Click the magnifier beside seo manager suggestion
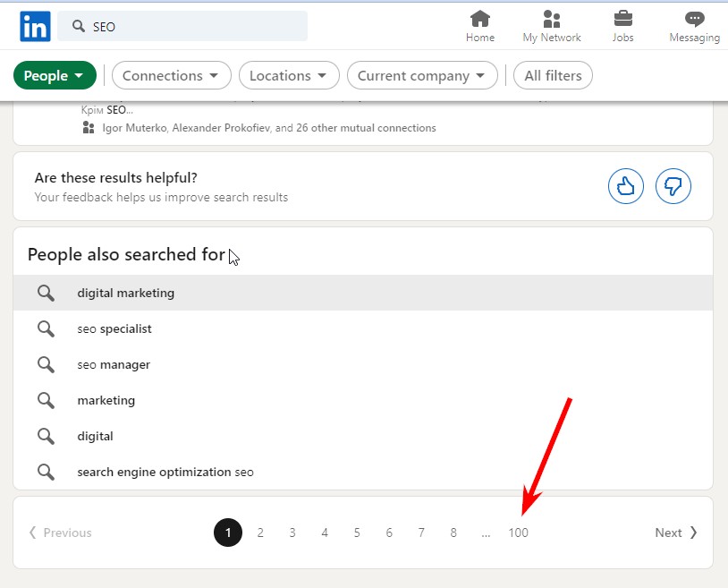 pyautogui.click(x=46, y=364)
